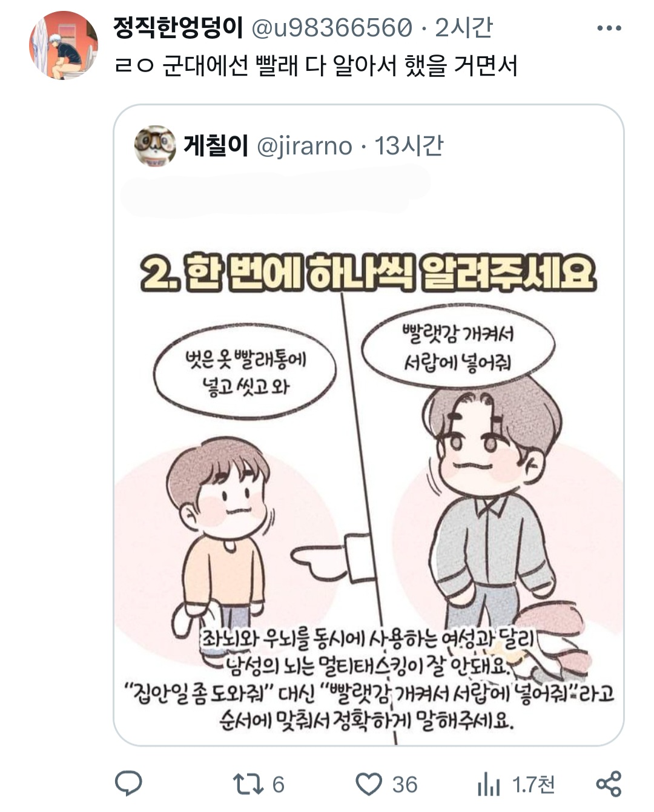Open display name 정직한엉덩이
654x812 pixels.
[178, 28]
